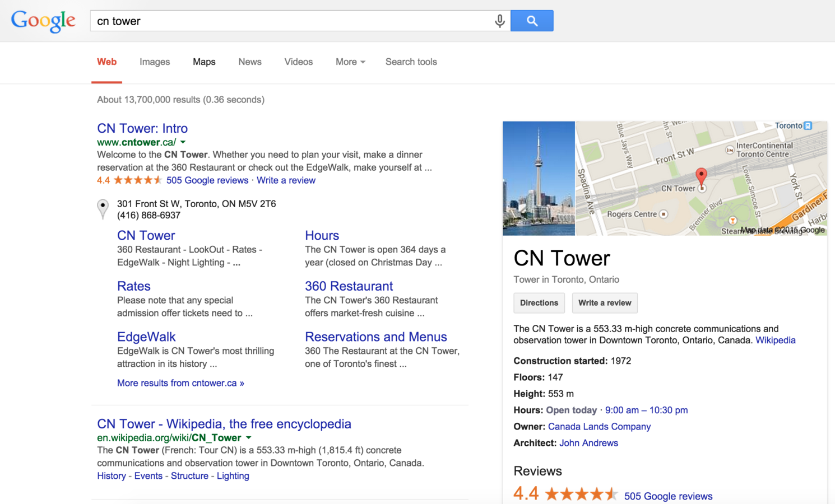Open 505 Google reviews link under cntower.ca
The image size is (835, 504).
coord(207,180)
